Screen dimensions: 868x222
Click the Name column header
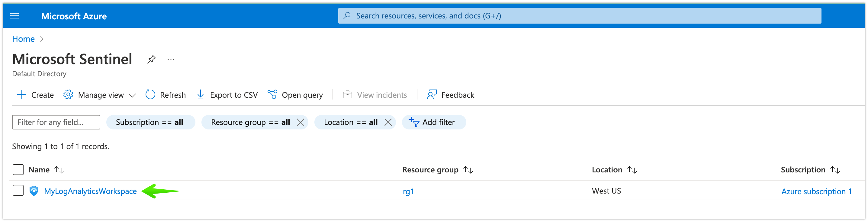click(x=39, y=170)
